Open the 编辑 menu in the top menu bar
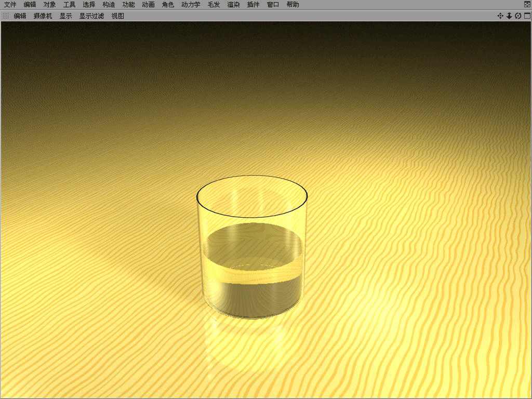The height and width of the screenshot is (399, 532). click(x=30, y=5)
